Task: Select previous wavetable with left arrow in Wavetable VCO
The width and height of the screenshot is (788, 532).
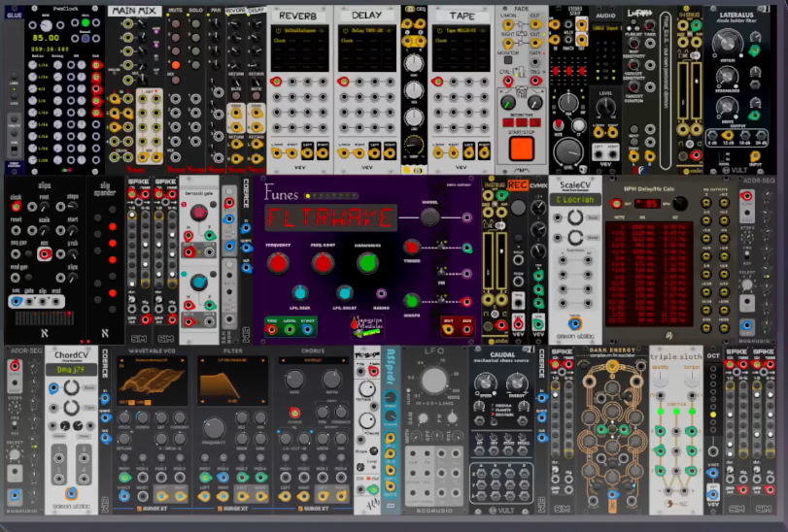Action: click(121, 360)
